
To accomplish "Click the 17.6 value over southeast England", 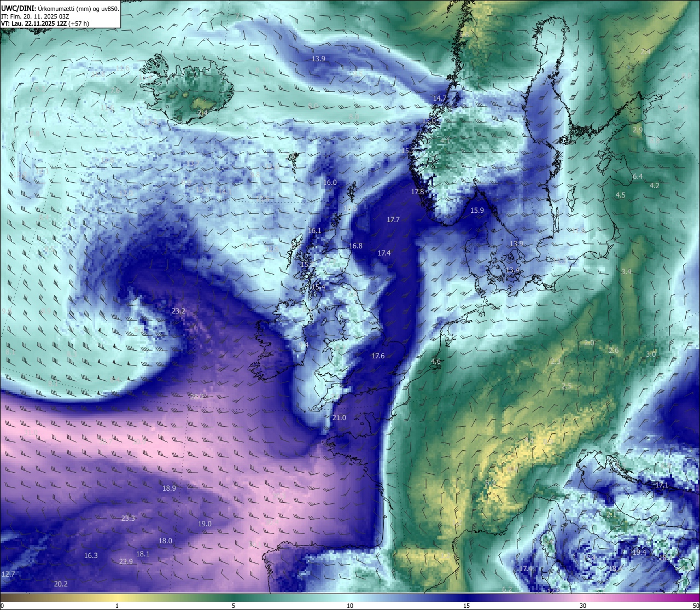I will coord(378,356).
